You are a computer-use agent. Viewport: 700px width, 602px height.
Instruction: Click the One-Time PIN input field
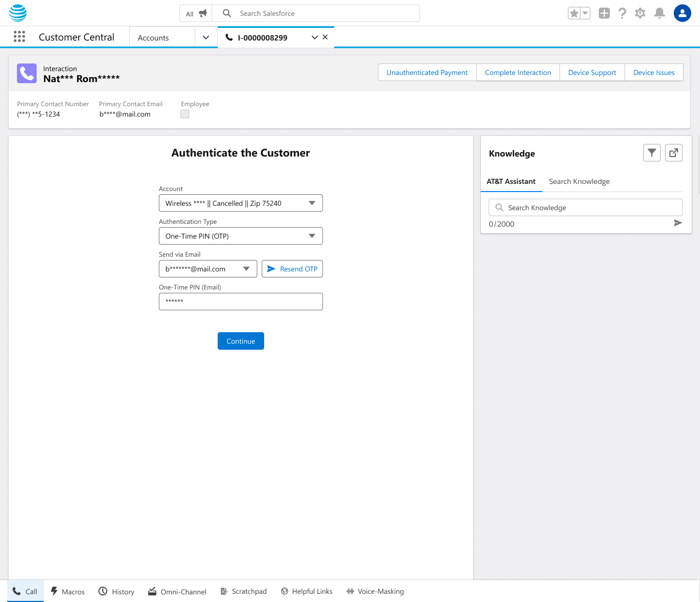tap(241, 302)
